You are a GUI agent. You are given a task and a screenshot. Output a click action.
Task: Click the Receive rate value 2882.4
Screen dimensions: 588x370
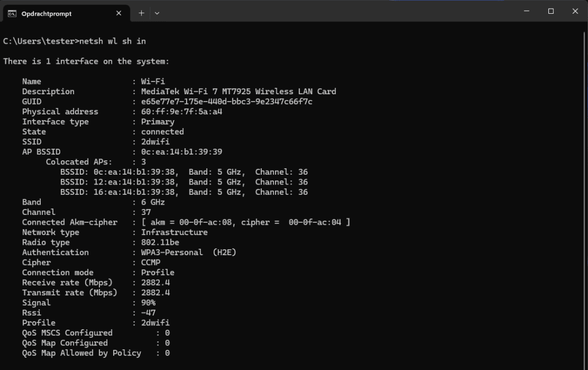coord(155,283)
